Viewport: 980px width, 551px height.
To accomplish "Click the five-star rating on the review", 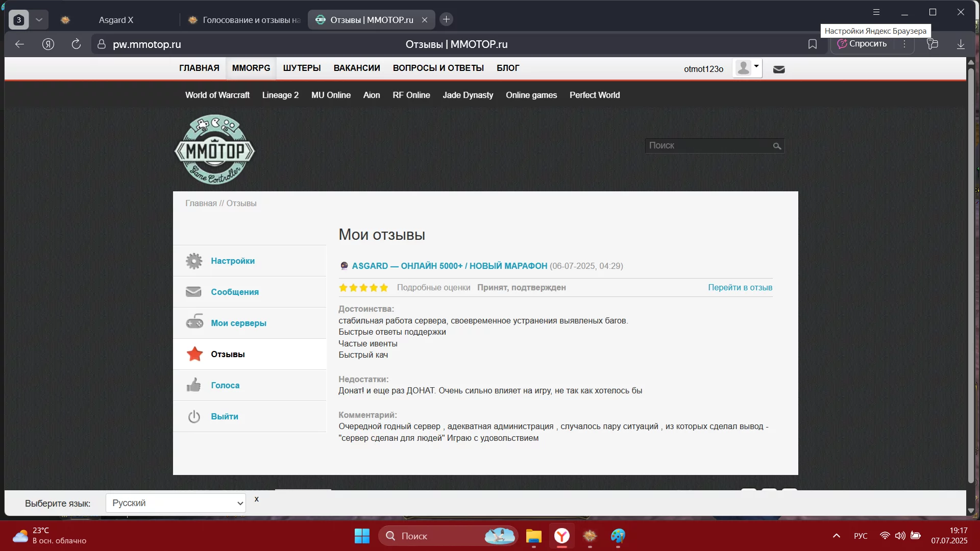I will 363,288.
